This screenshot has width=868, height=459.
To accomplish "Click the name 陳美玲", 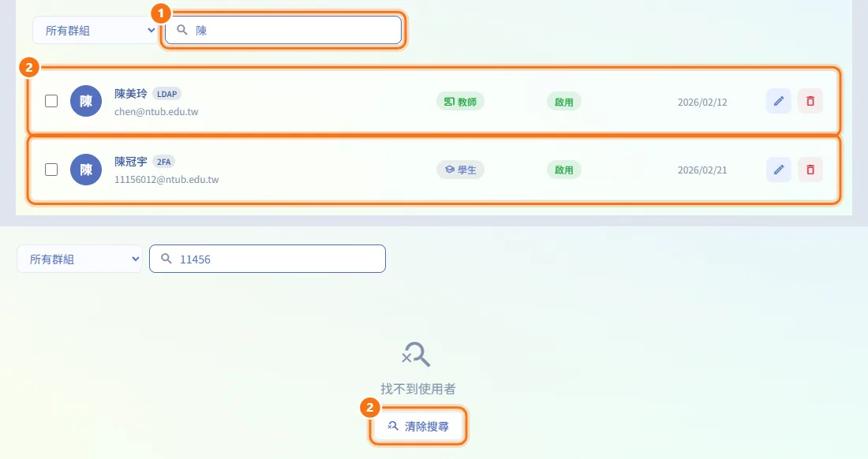I will tap(131, 94).
